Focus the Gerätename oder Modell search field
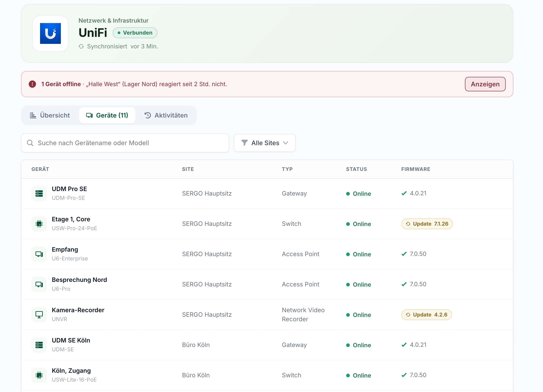This screenshot has width=543, height=392. [125, 143]
